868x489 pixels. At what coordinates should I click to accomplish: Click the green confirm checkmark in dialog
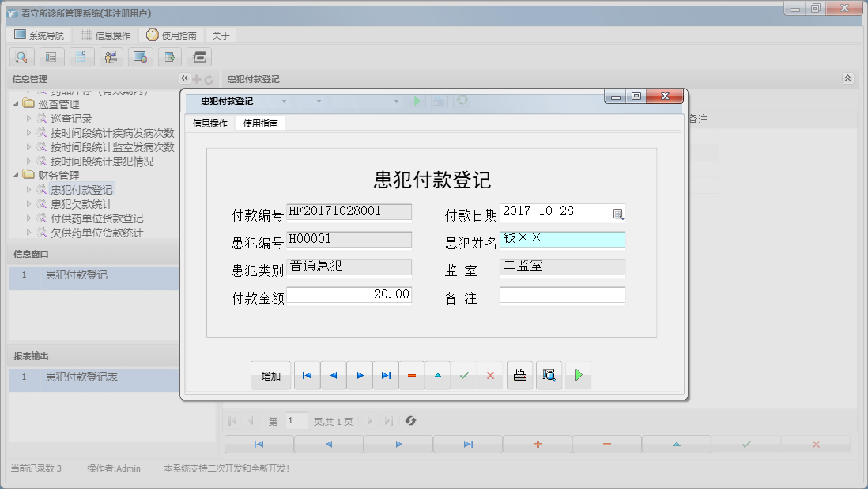pyautogui.click(x=464, y=375)
